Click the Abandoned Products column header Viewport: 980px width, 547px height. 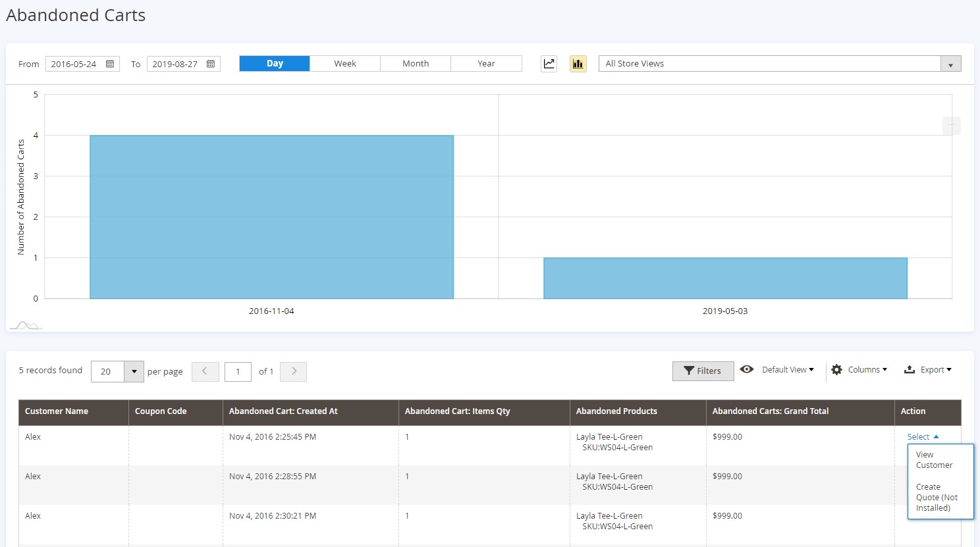coord(638,411)
